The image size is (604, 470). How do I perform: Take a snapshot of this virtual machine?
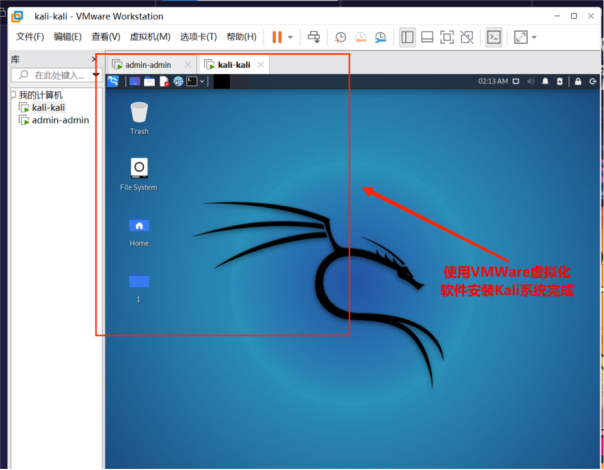[x=340, y=37]
